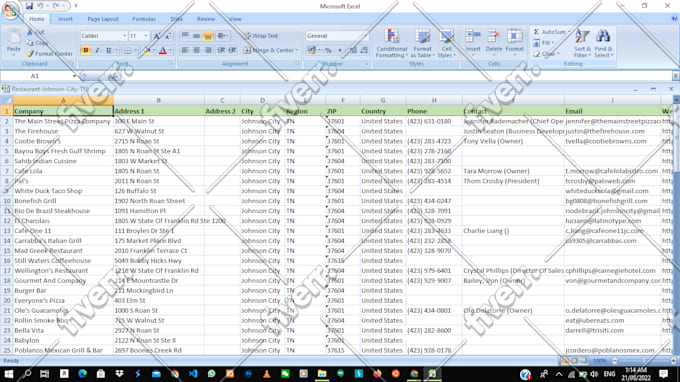Click Accounting number format icon
Viewport: 680px width, 382px height.
(311, 51)
